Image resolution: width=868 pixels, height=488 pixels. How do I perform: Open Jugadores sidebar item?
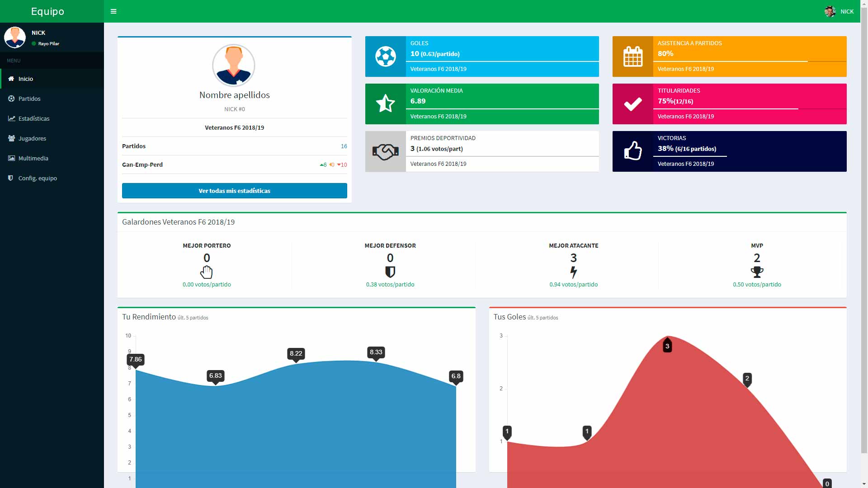[32, 138]
